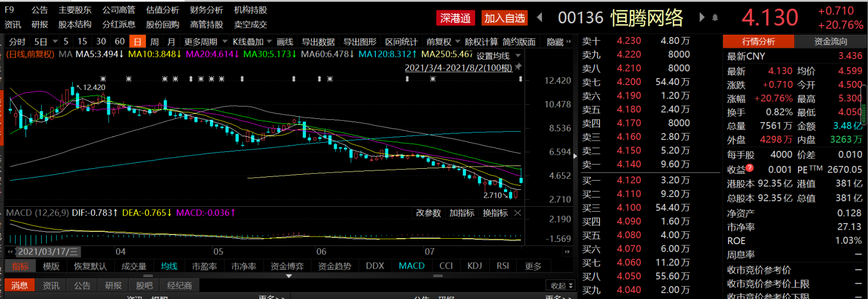Click 恢复默认 to restore defaults
The width and height of the screenshot is (868, 299).
pyautogui.click(x=90, y=266)
